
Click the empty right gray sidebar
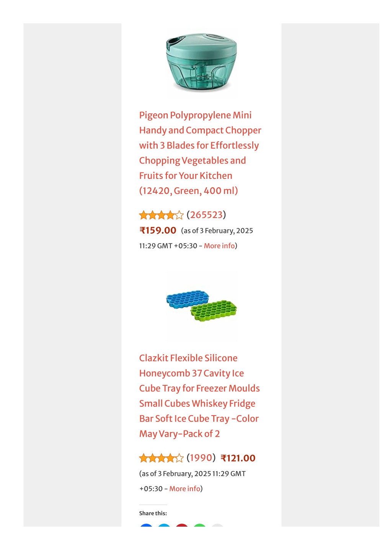tap(330, 275)
